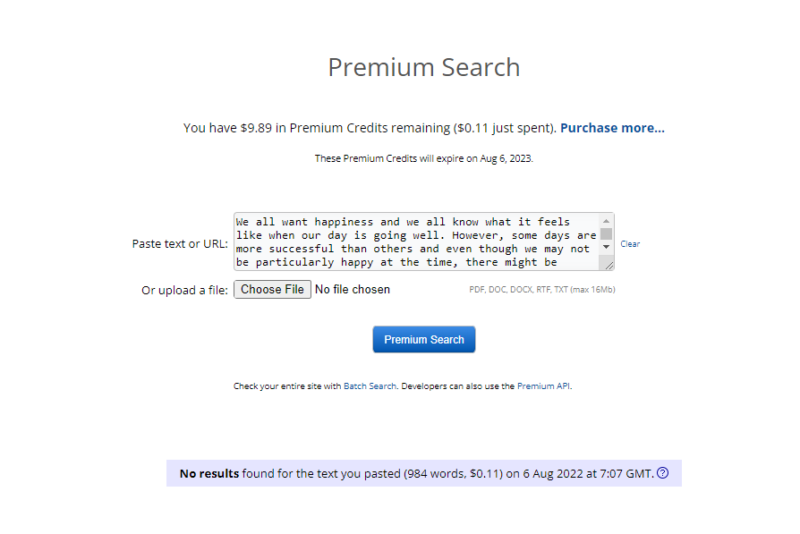Image resolution: width=800 pixels, height=534 pixels.
Task: Clear the pasted text
Action: (630, 244)
